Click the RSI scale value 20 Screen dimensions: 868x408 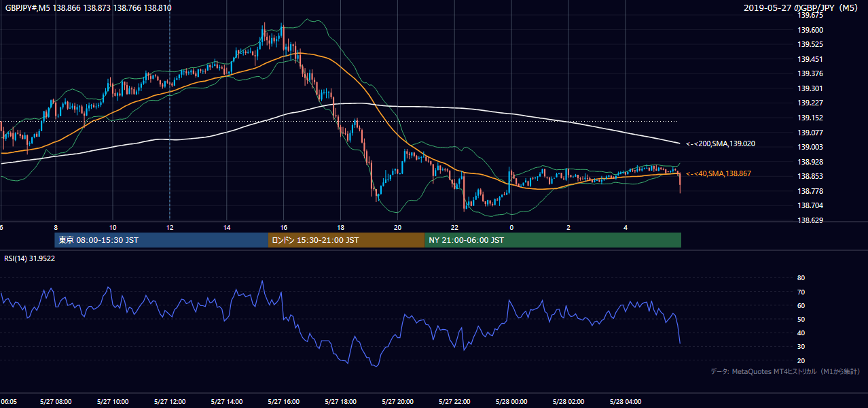tap(801, 360)
